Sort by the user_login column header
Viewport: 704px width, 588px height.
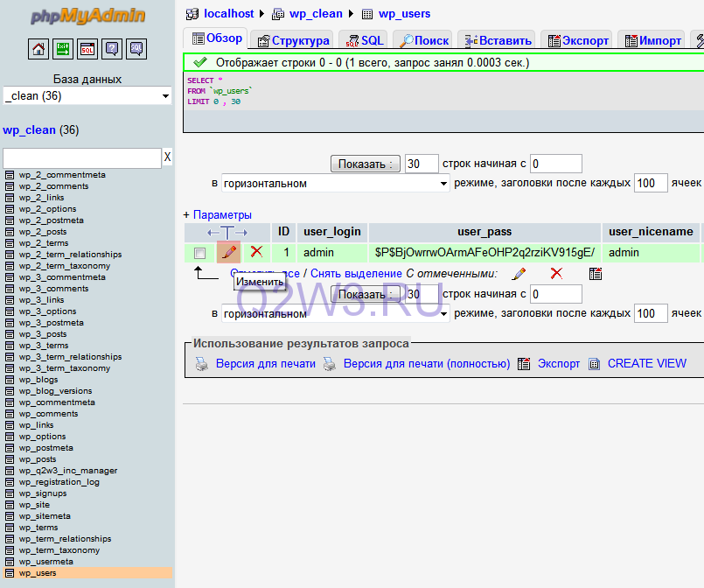pyautogui.click(x=332, y=232)
